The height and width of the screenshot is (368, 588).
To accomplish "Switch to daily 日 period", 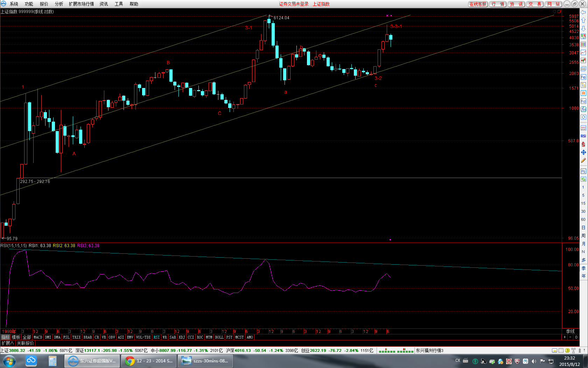I will pos(583,228).
